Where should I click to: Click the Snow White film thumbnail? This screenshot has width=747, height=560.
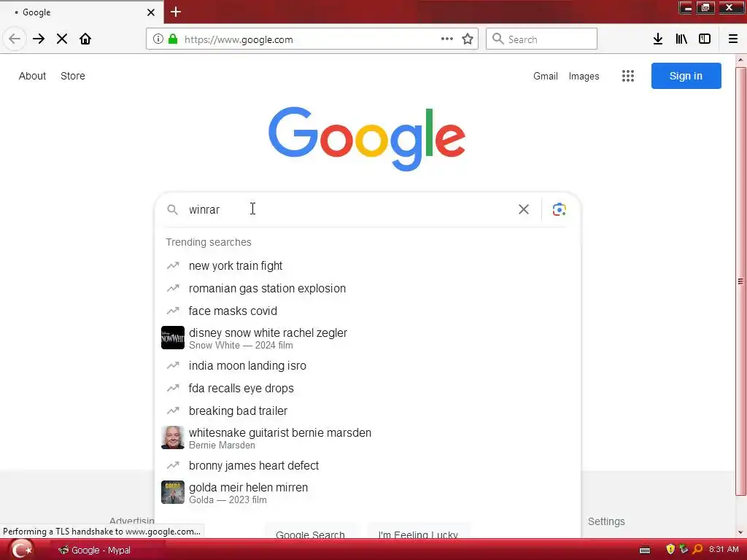tap(173, 338)
